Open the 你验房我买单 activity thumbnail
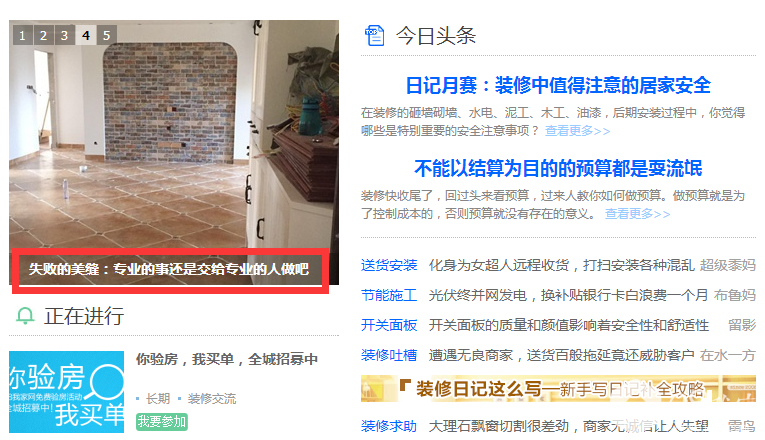The height and width of the screenshot is (440, 765). point(66,392)
